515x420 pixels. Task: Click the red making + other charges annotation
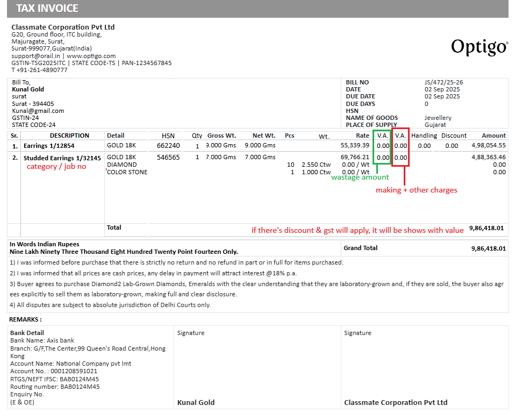pos(416,190)
